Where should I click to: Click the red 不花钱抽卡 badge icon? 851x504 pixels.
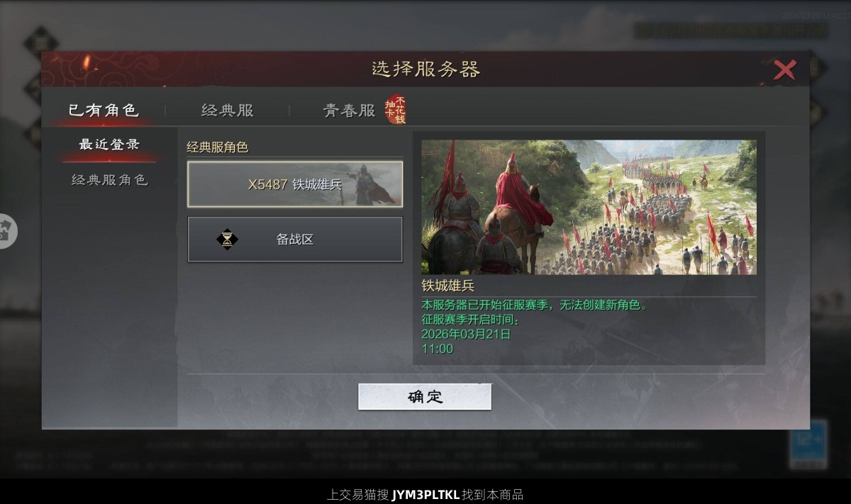pyautogui.click(x=396, y=109)
